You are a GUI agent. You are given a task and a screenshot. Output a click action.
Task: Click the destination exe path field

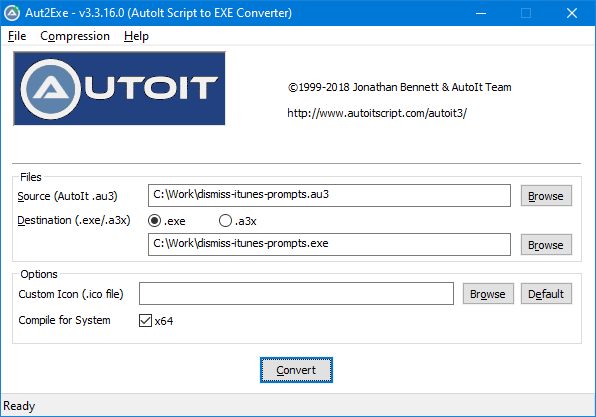click(329, 244)
